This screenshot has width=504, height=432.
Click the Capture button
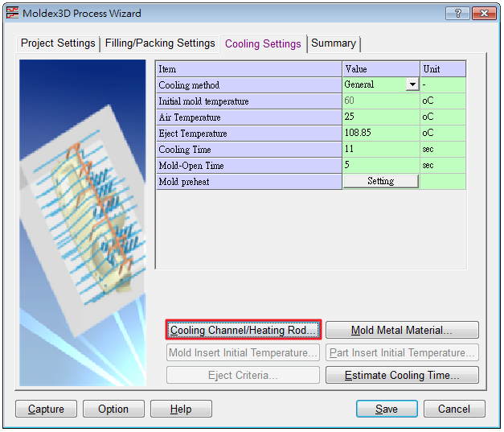click(46, 409)
